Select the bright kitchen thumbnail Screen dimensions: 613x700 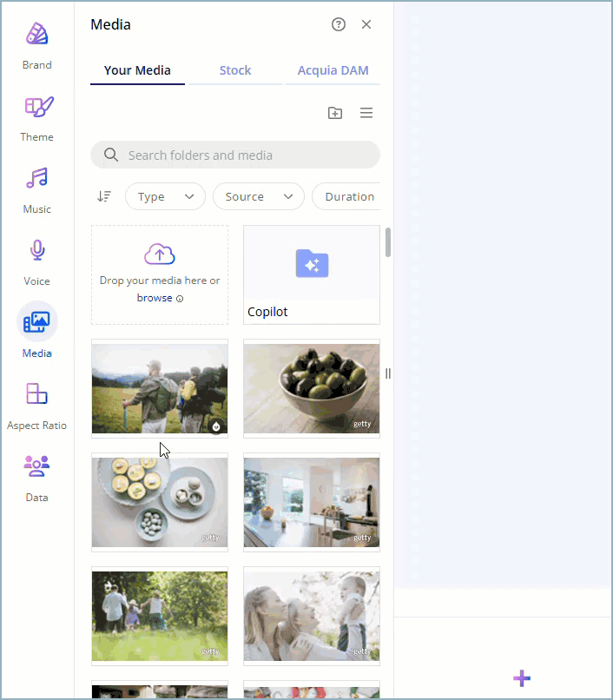312,502
